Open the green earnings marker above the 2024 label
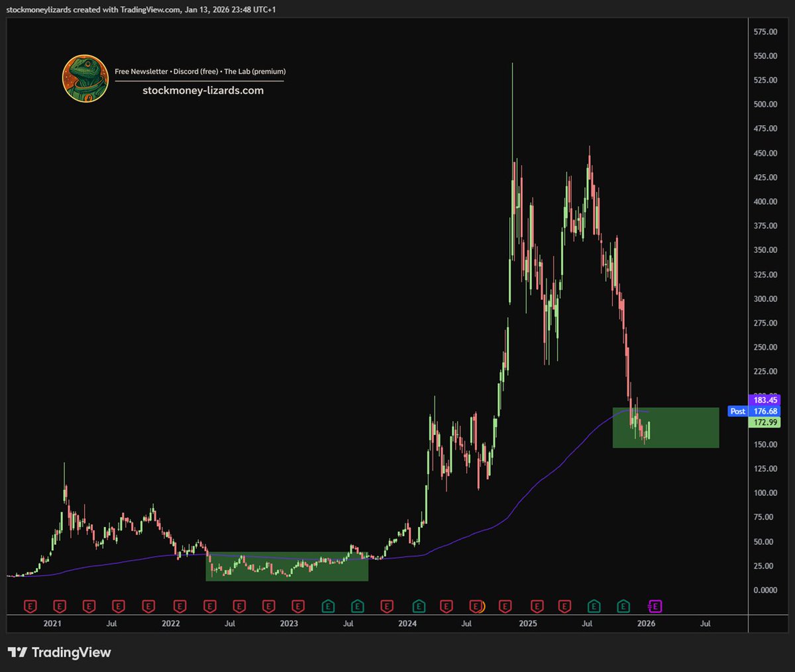795x672 pixels. (x=419, y=606)
